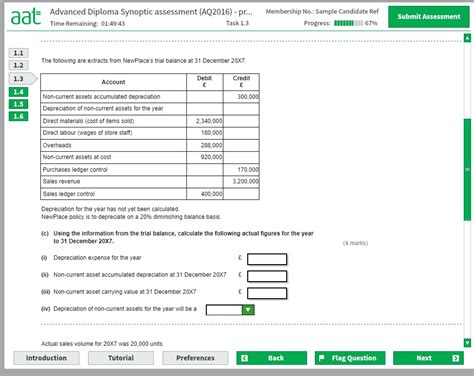
Task: Click Submit Assessment button
Action: pos(429,17)
